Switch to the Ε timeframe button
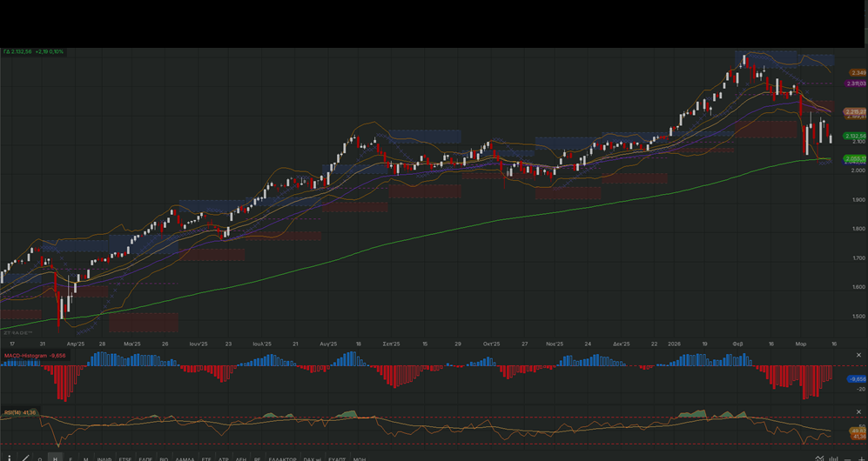 [71, 458]
